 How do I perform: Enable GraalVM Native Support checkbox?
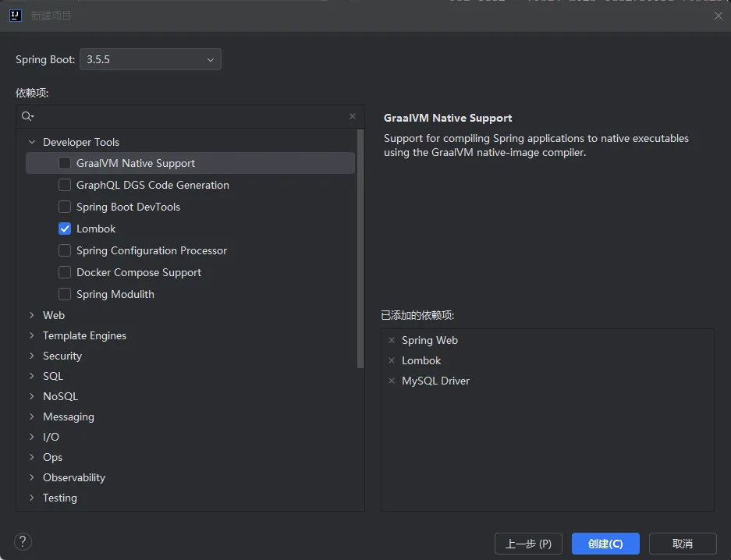[x=65, y=163]
